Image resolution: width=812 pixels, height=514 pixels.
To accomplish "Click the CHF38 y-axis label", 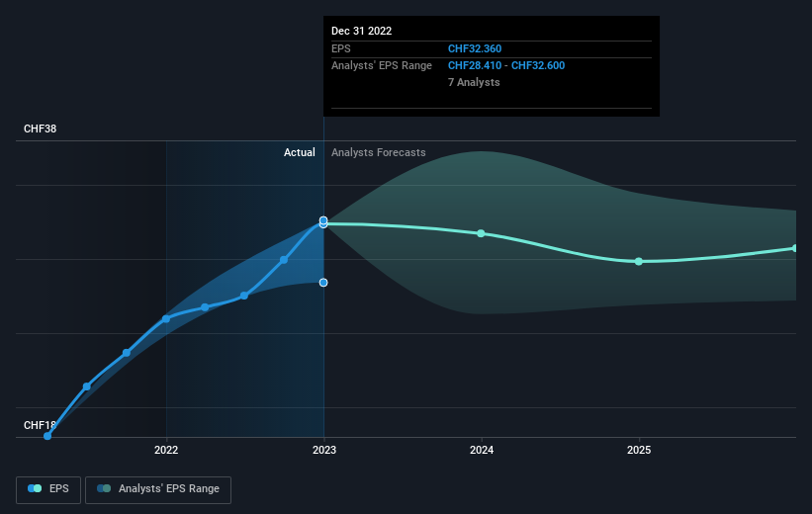I will 40,128.
